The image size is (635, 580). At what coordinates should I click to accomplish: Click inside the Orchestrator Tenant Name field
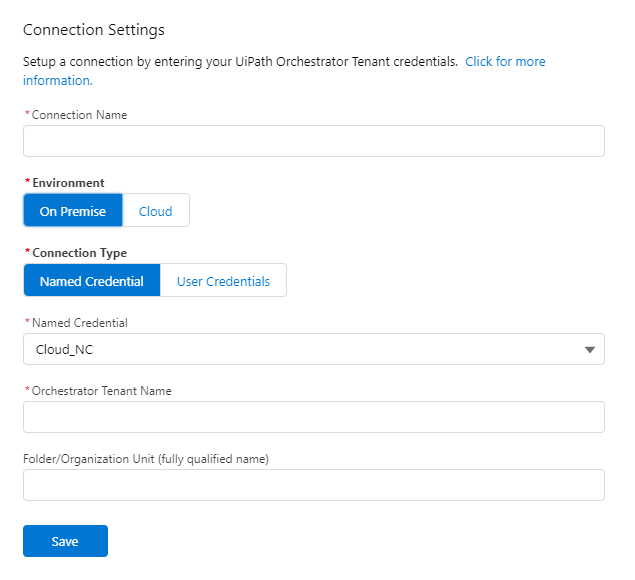313,417
